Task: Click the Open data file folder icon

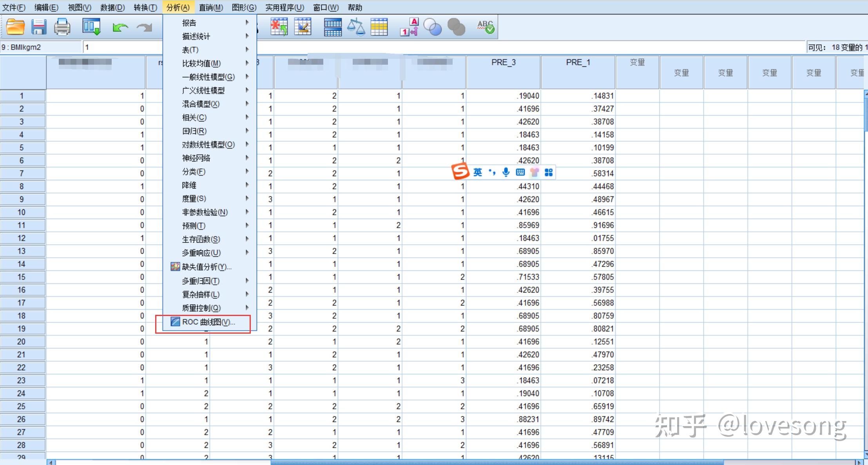Action: pos(16,27)
